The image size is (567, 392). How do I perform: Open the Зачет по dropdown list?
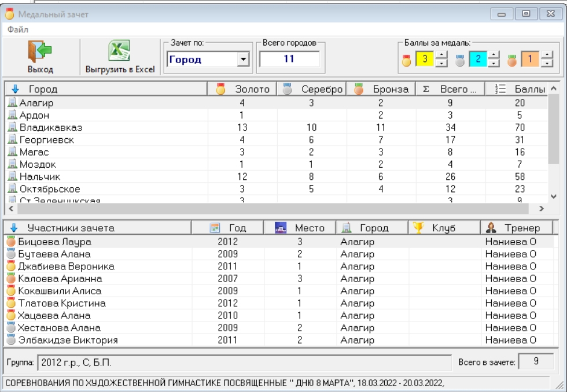(243, 59)
